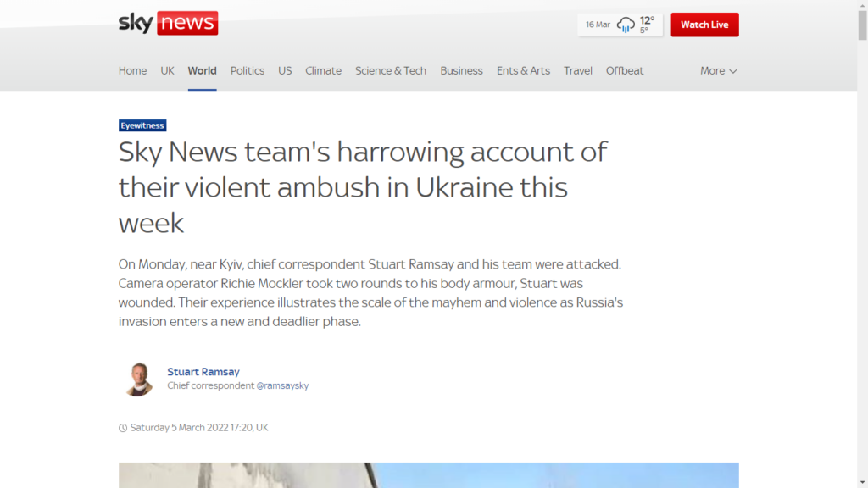Click 'Saturday 5 March 2022 17:20, UK' timestamp

199,428
